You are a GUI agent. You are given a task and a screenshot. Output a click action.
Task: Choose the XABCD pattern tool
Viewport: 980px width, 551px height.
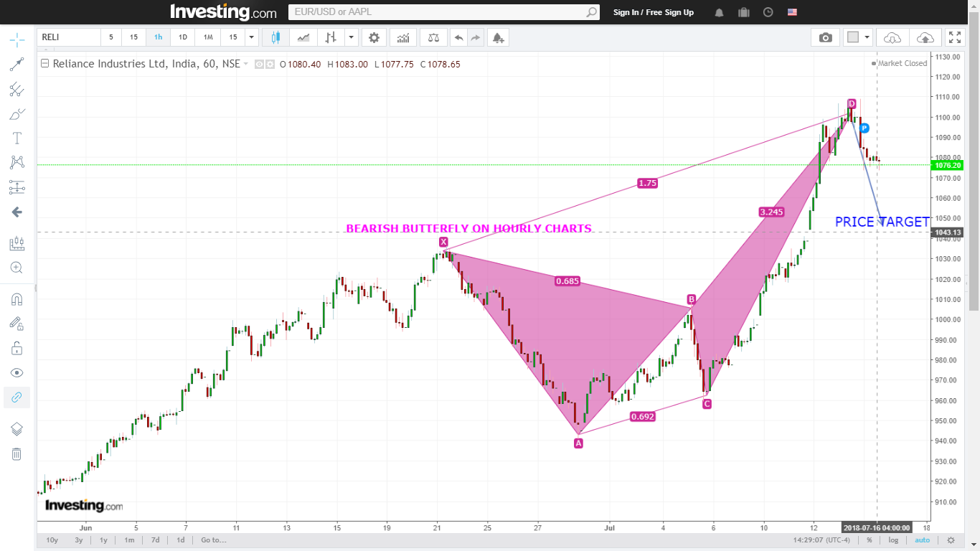click(x=17, y=163)
